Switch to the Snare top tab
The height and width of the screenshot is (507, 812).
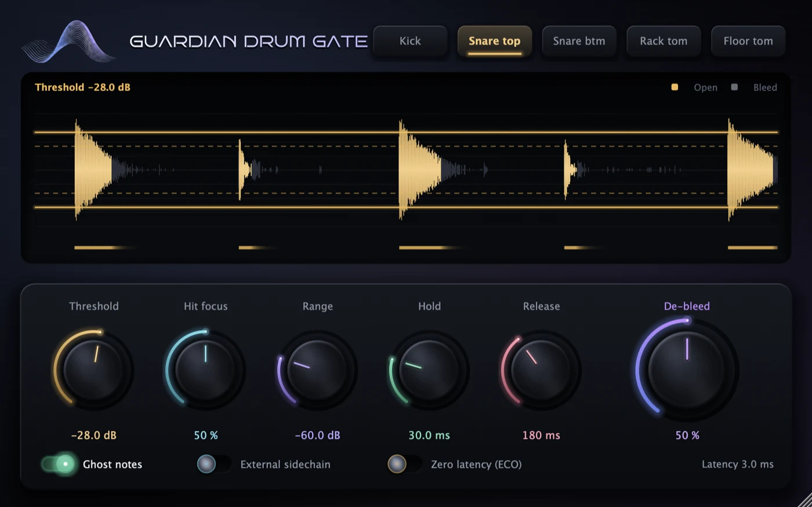[x=495, y=41]
